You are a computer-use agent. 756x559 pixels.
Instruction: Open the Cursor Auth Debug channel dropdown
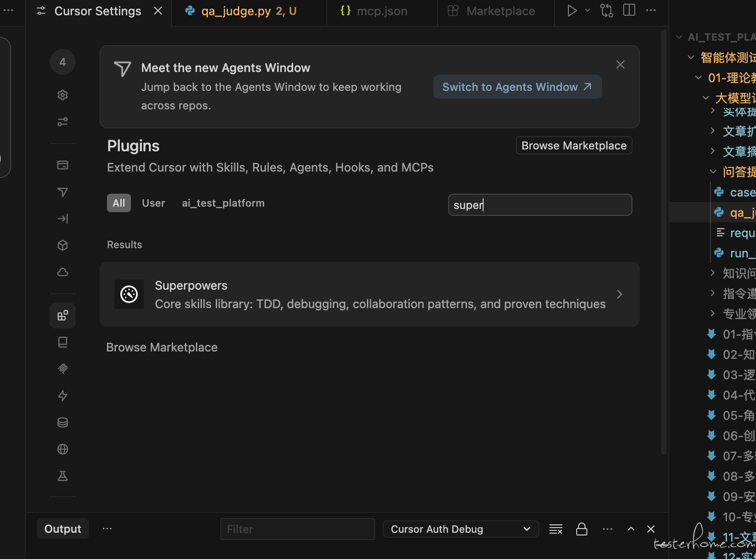[x=461, y=529]
